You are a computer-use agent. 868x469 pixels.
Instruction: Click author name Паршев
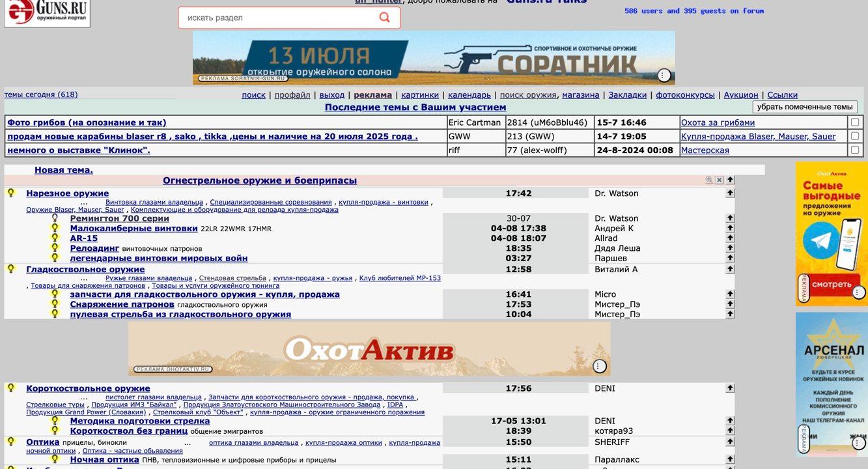click(611, 258)
